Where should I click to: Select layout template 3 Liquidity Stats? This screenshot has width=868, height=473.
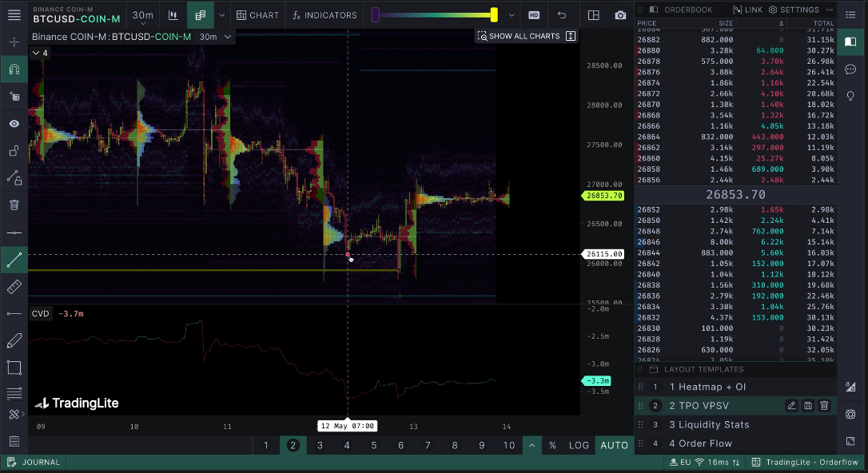[735, 425]
